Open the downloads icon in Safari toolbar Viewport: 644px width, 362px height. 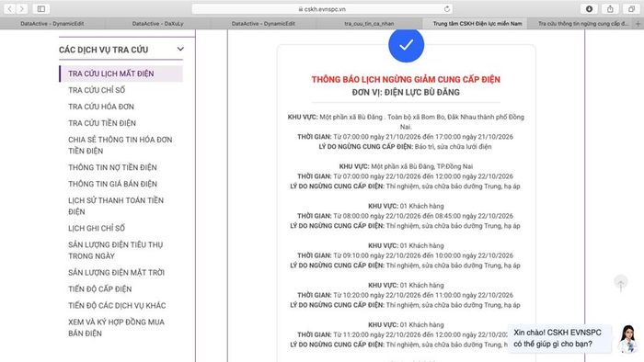[x=589, y=8]
